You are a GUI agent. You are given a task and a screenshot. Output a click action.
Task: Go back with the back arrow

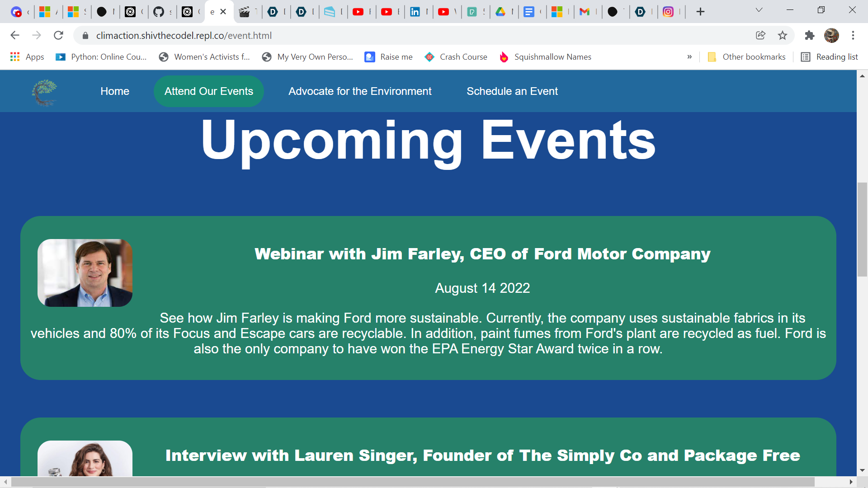point(15,35)
